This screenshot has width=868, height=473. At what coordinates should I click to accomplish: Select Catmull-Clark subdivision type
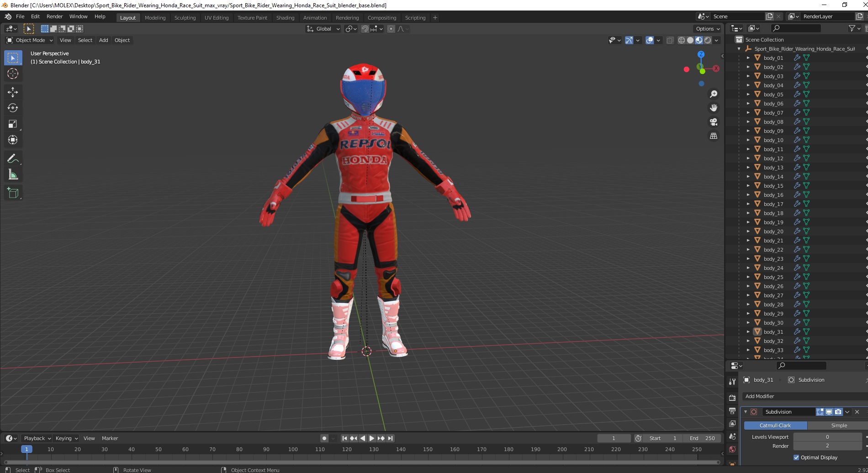(775, 426)
